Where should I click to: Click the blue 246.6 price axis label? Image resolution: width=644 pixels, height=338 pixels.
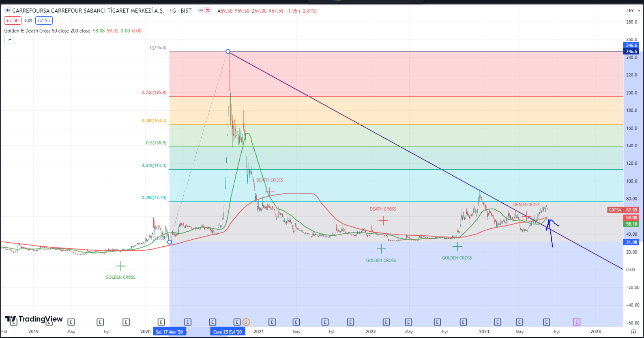coord(631,45)
